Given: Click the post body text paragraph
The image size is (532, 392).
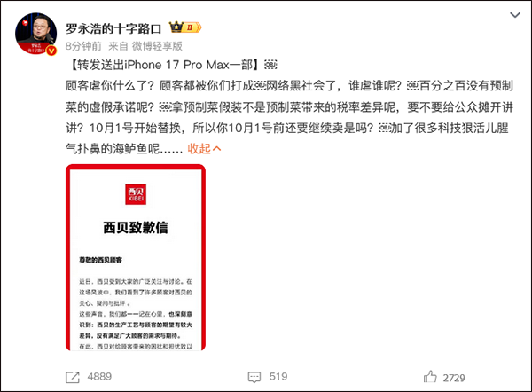Looking at the screenshot, I should [x=289, y=117].
